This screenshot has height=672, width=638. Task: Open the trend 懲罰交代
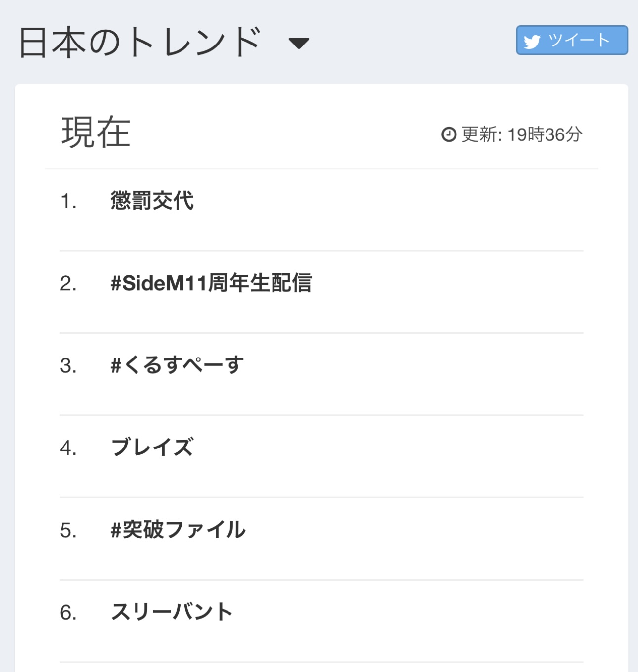coord(152,201)
